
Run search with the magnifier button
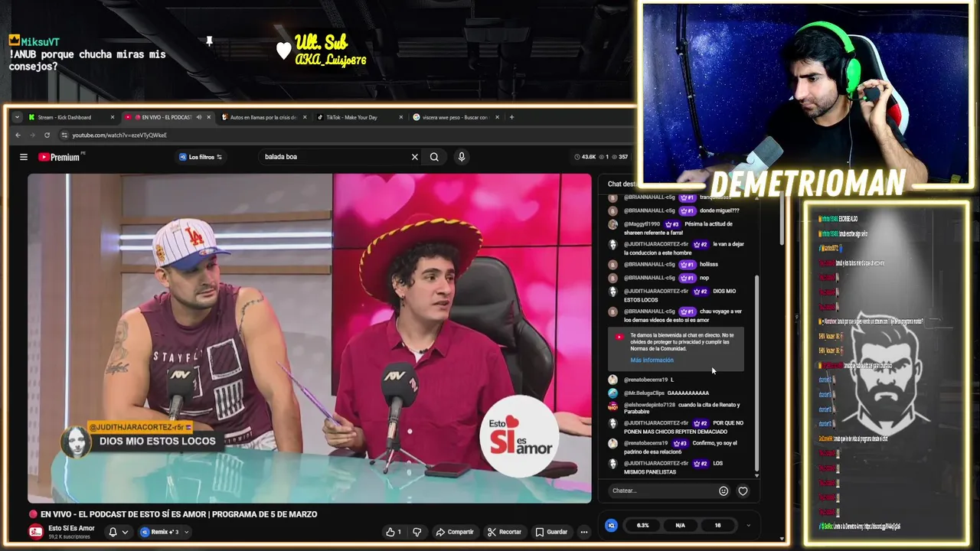434,157
